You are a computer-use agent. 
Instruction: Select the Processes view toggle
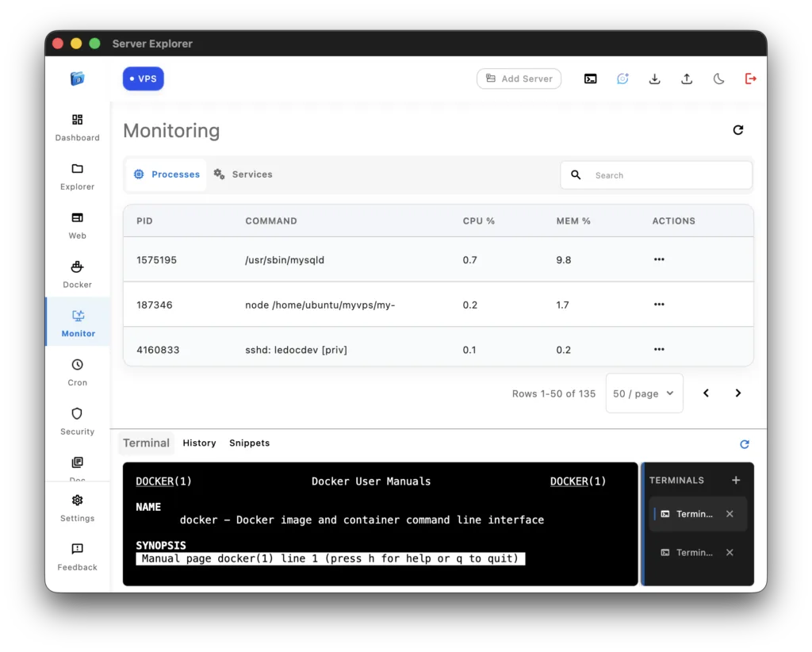coord(166,174)
